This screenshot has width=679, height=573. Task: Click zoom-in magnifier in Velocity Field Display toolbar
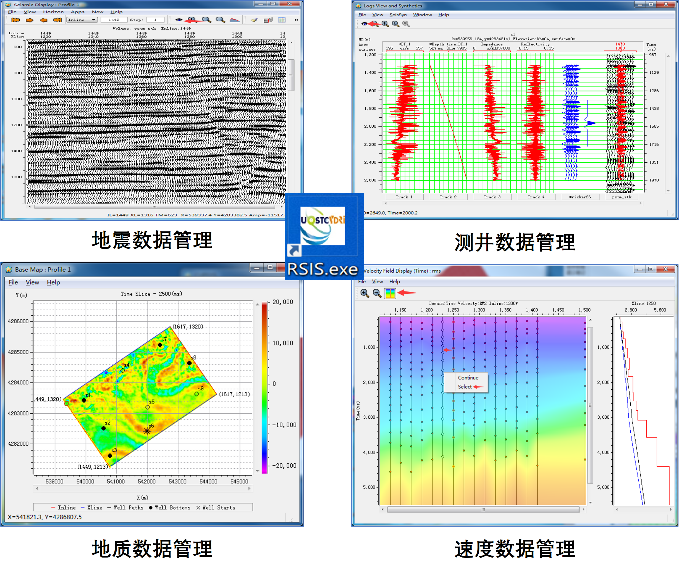point(364,293)
